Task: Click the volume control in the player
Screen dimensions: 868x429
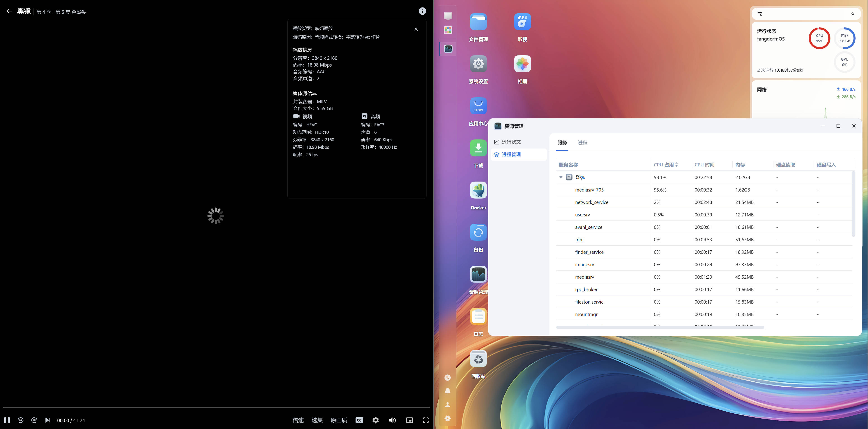Action: pyautogui.click(x=392, y=420)
